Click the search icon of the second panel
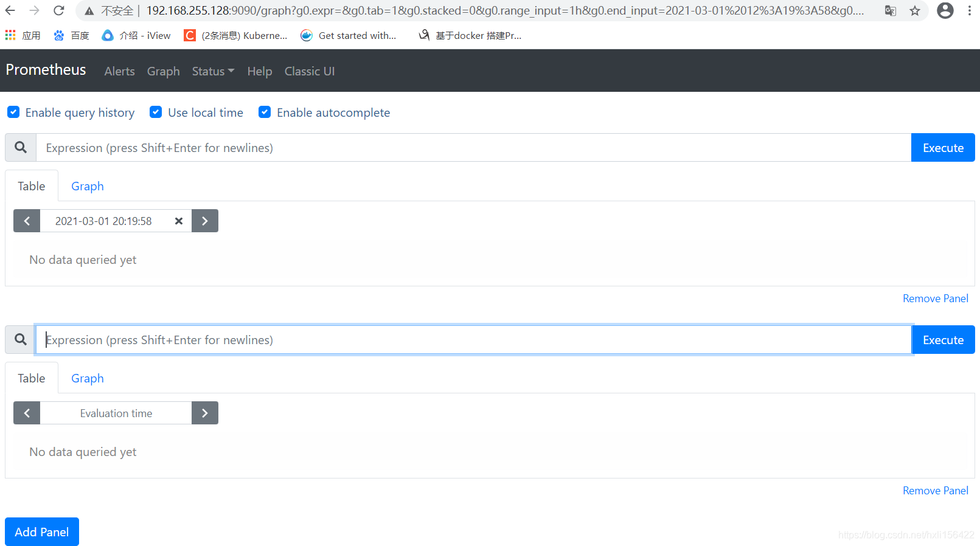 pos(21,339)
